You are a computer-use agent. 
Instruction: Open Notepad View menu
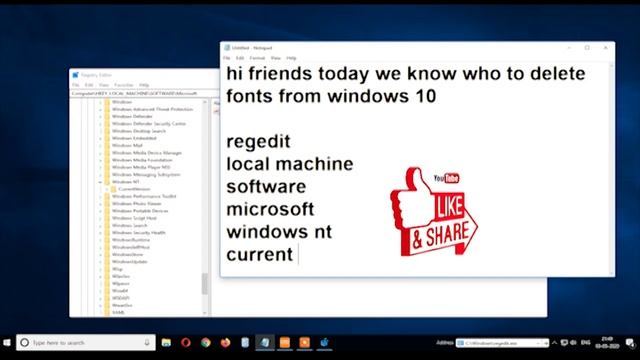point(276,58)
